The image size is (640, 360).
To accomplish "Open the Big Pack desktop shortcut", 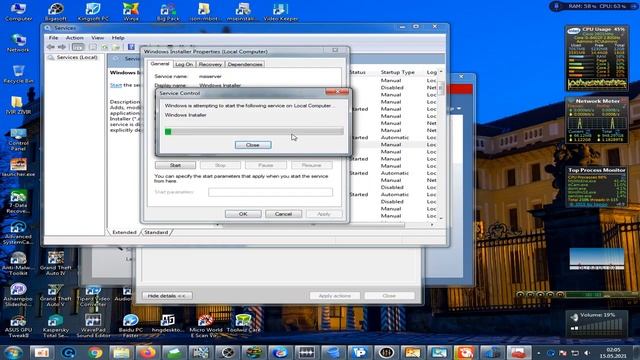I will pos(168,11).
